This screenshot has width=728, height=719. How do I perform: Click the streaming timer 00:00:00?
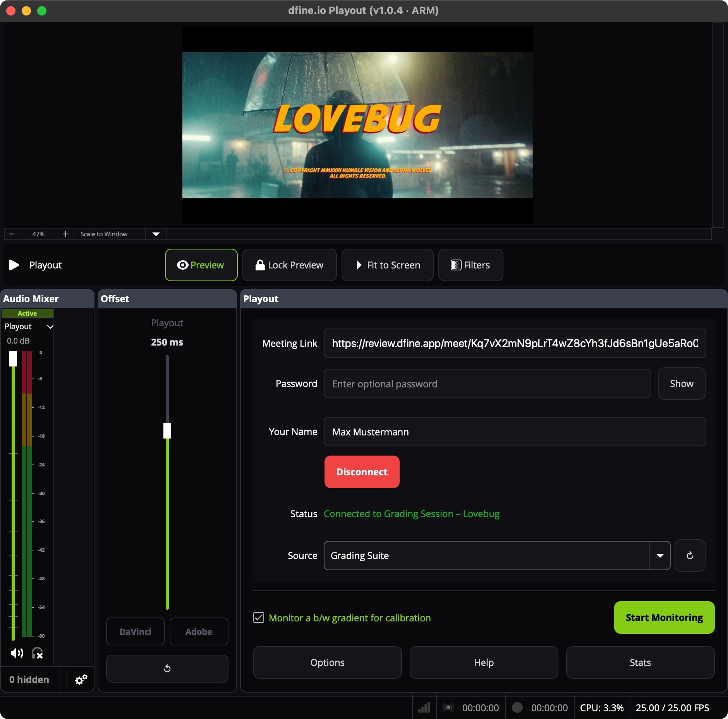point(480,708)
